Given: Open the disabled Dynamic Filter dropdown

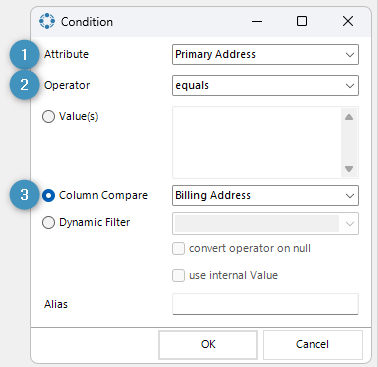Looking at the screenshot, I should pos(265,223).
